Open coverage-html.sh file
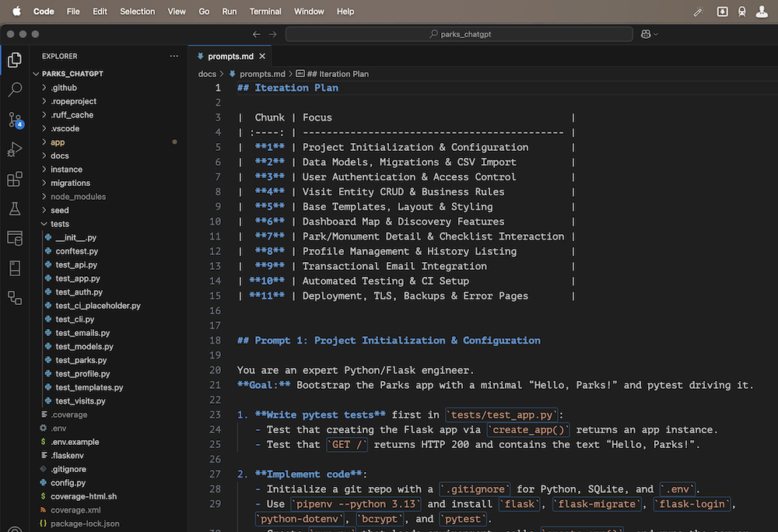The image size is (778, 532). (x=84, y=496)
